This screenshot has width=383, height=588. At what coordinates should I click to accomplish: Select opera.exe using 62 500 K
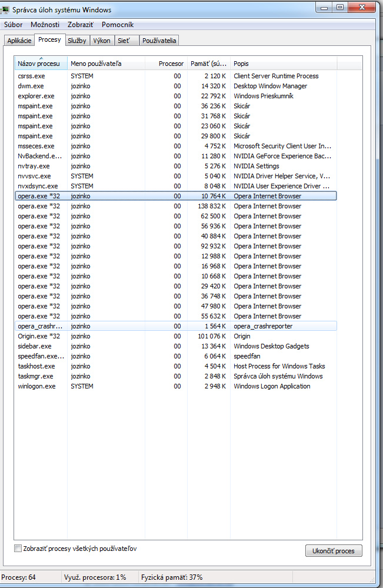tap(176, 216)
